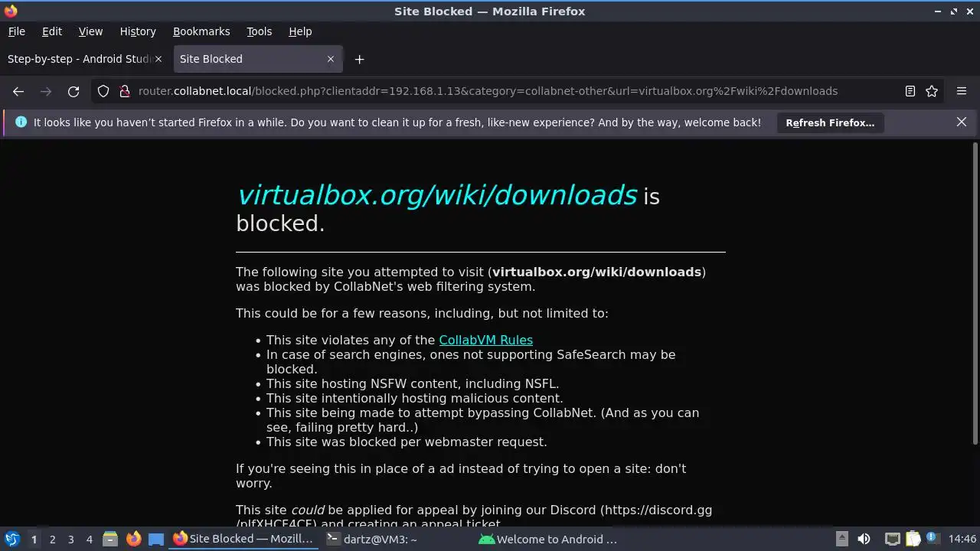
Task: Switch to workspace 4
Action: click(89, 540)
